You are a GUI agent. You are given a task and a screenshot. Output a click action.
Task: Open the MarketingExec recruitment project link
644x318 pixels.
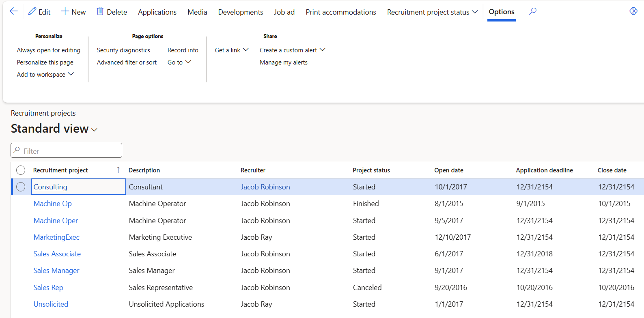click(56, 237)
